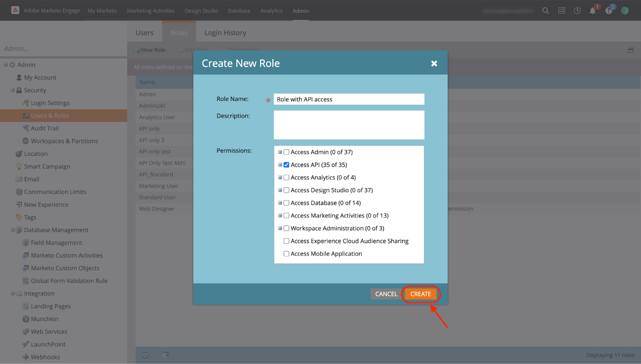Open the user profile avatar icon
This screenshot has width=641, height=364.
pyautogui.click(x=625, y=11)
